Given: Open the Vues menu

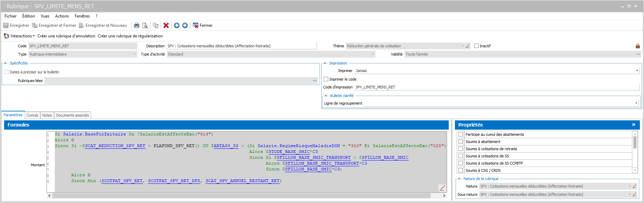Looking at the screenshot, I should 45,16.
